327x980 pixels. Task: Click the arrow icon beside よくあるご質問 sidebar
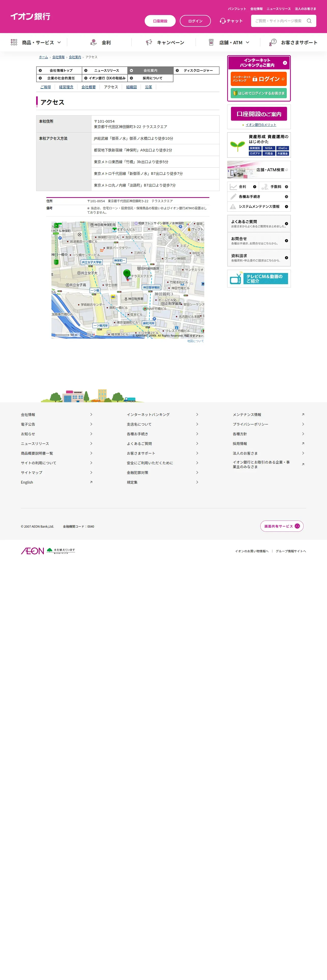286,224
